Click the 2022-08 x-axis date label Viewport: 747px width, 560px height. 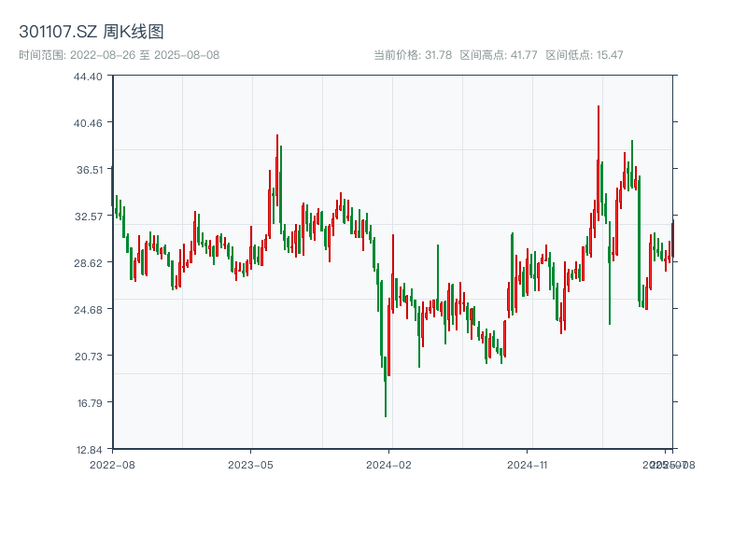coord(112,464)
